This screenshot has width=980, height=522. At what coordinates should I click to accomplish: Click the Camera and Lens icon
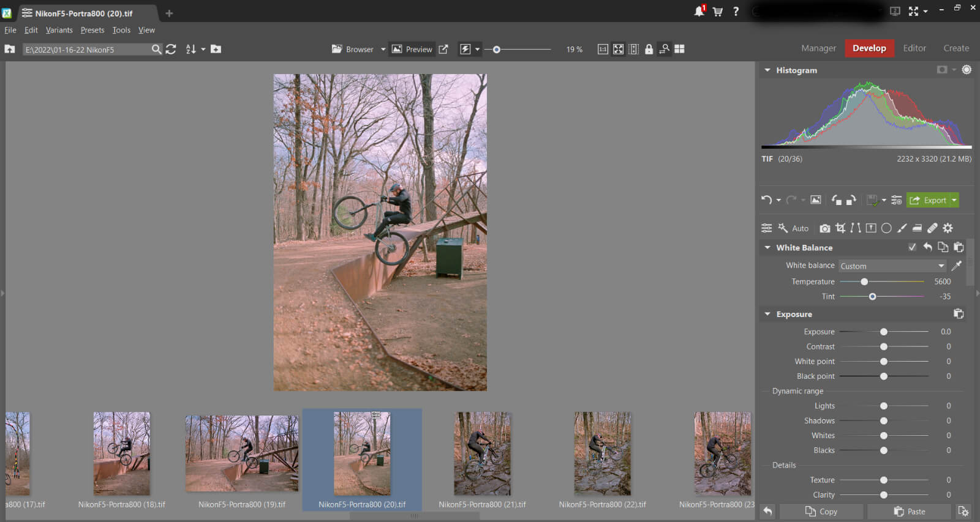coord(825,228)
